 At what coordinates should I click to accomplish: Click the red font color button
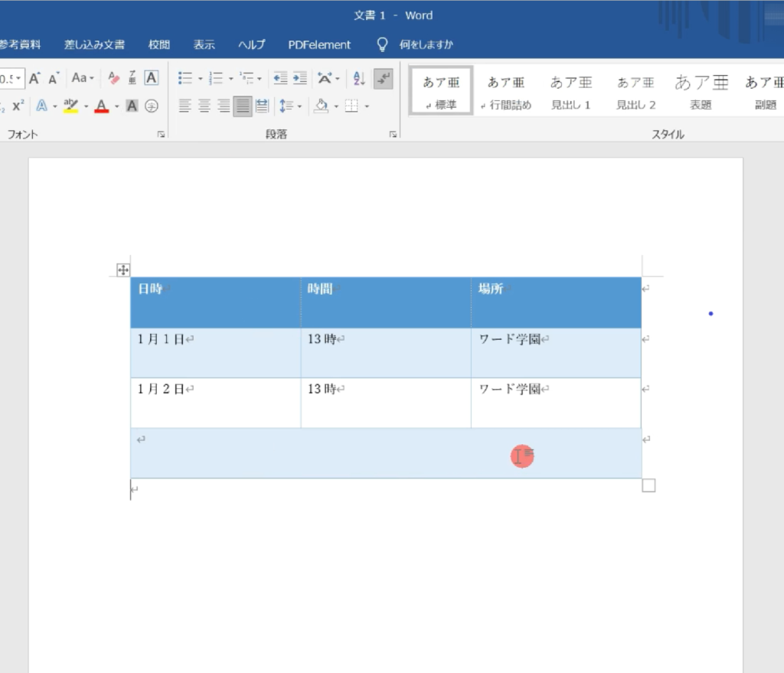point(101,106)
